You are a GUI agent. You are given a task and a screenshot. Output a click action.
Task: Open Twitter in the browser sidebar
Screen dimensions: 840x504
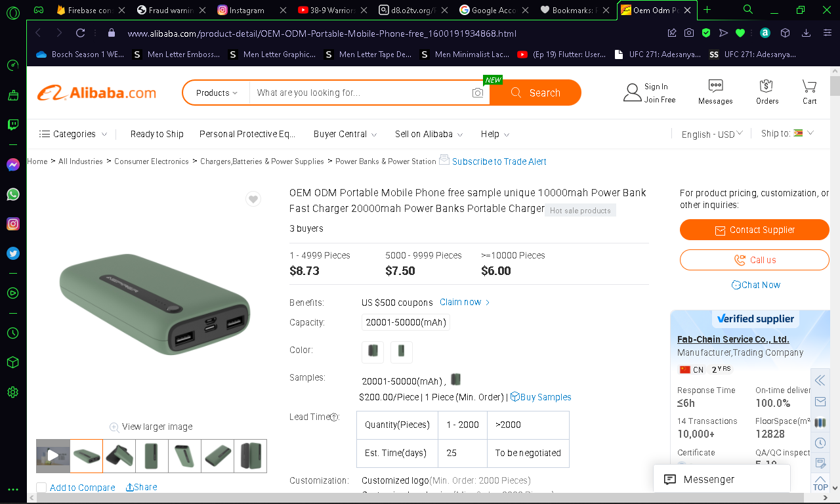13,253
